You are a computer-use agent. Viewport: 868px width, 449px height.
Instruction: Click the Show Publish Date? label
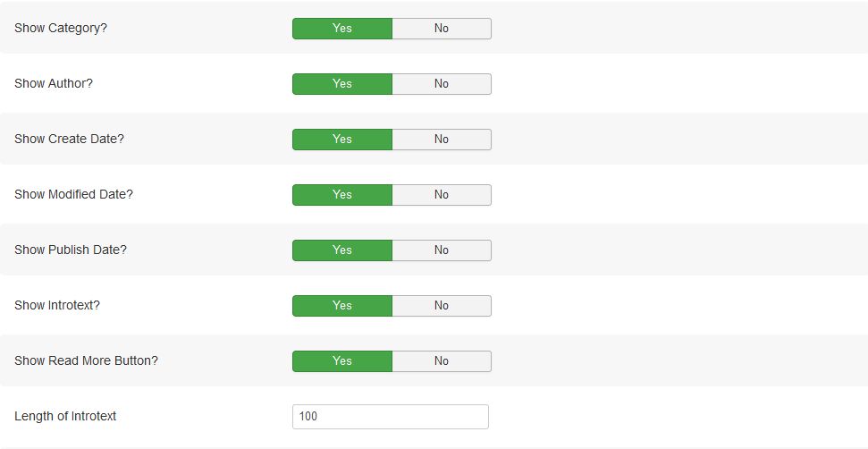(71, 250)
